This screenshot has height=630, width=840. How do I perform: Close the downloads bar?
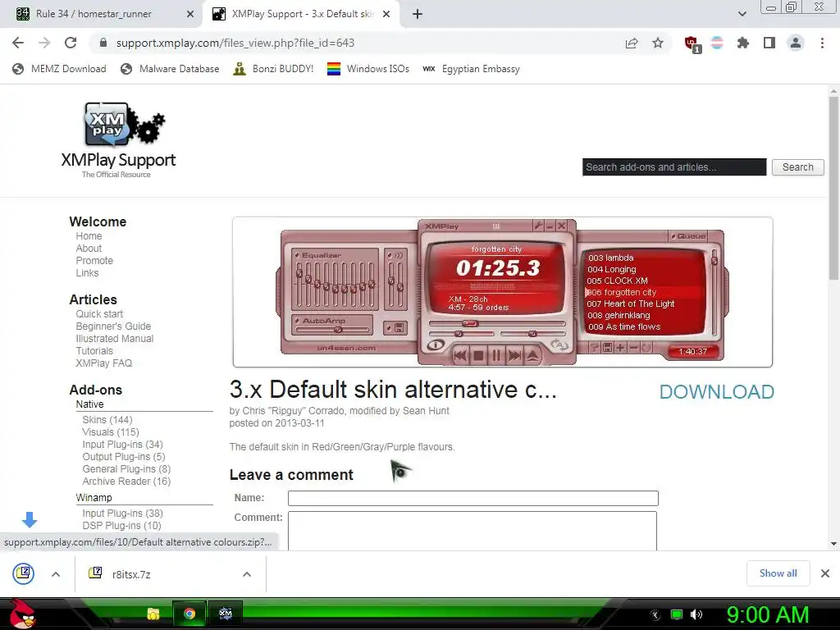825,573
